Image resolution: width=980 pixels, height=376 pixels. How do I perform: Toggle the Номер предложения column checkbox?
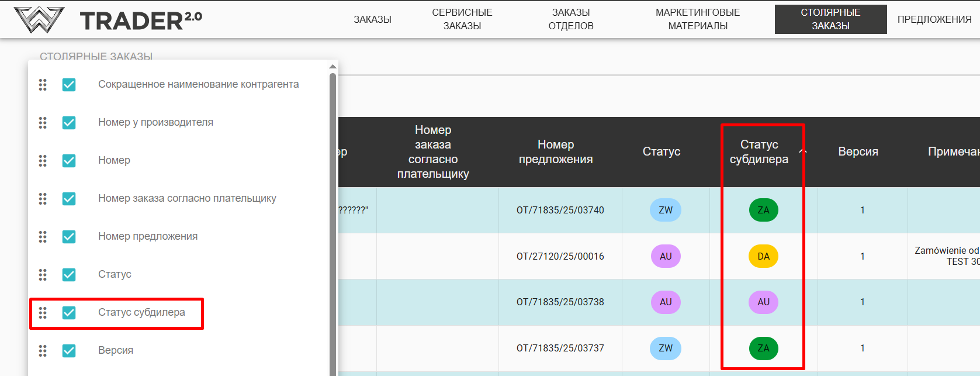click(69, 237)
